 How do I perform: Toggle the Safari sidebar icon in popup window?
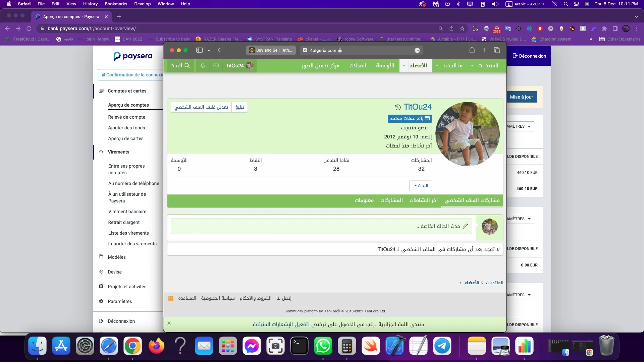point(199,50)
